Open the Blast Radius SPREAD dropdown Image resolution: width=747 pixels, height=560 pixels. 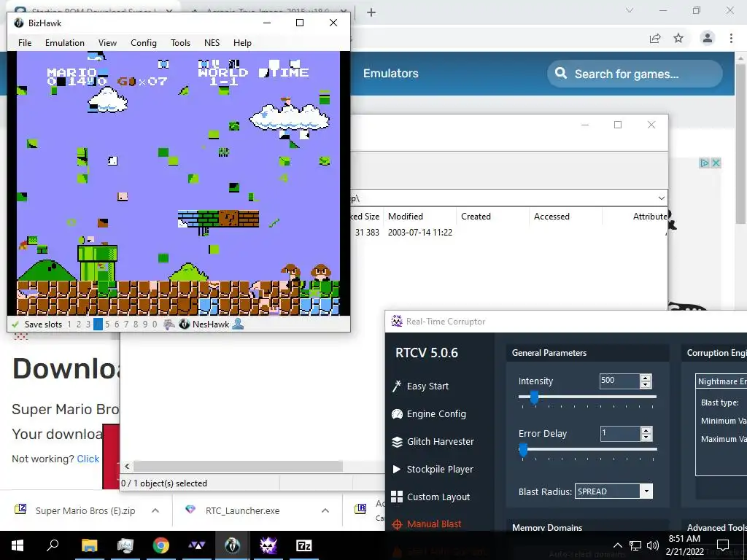click(x=646, y=491)
